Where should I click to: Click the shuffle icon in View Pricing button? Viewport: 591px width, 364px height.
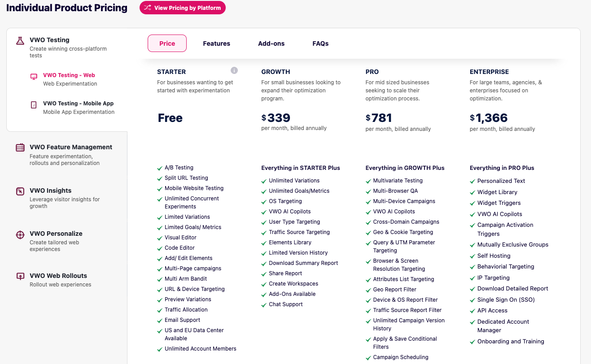147,8
